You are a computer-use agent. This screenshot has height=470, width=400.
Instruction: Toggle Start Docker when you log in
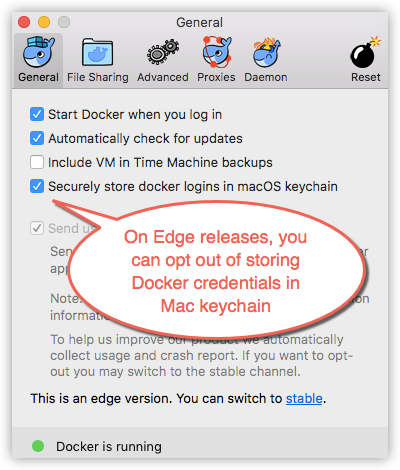tap(37, 114)
